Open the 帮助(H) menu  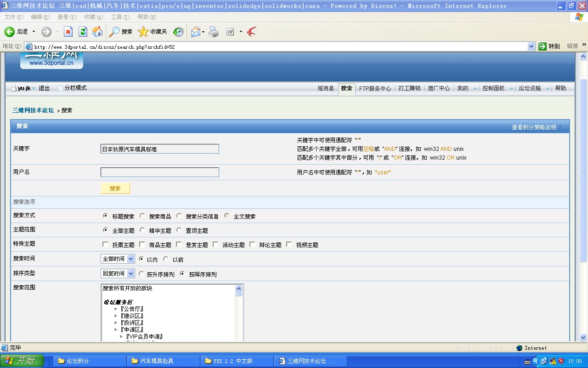[147, 17]
